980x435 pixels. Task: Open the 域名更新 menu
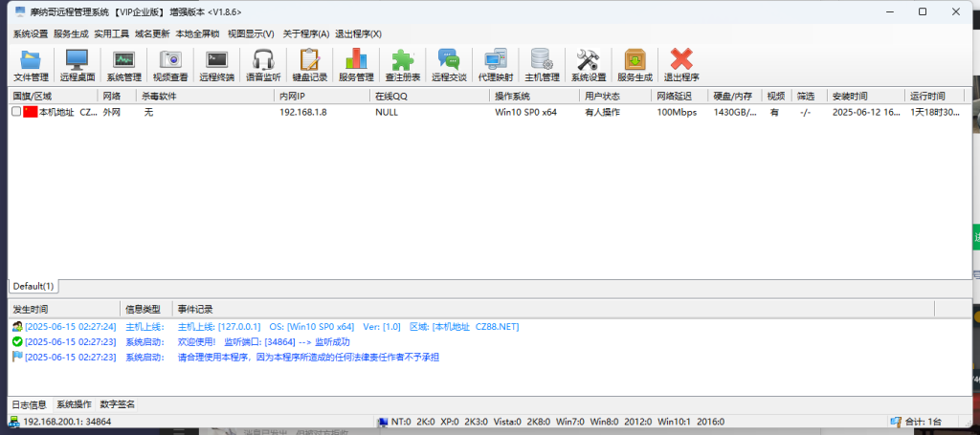pyautogui.click(x=152, y=33)
